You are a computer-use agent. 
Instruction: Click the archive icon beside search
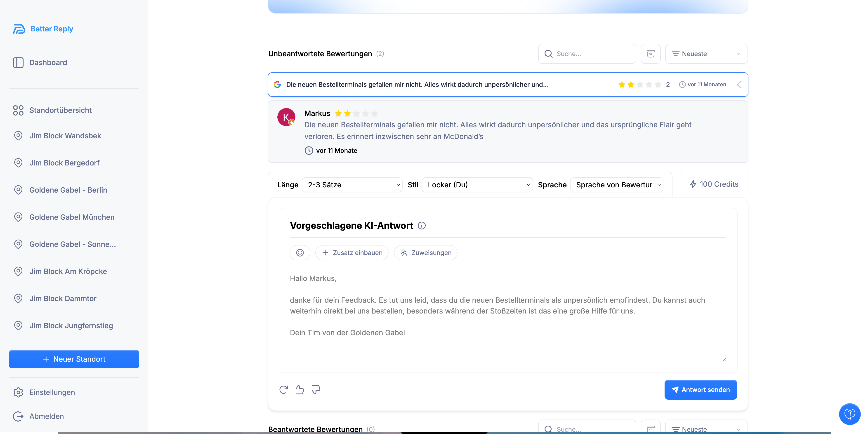click(x=650, y=54)
